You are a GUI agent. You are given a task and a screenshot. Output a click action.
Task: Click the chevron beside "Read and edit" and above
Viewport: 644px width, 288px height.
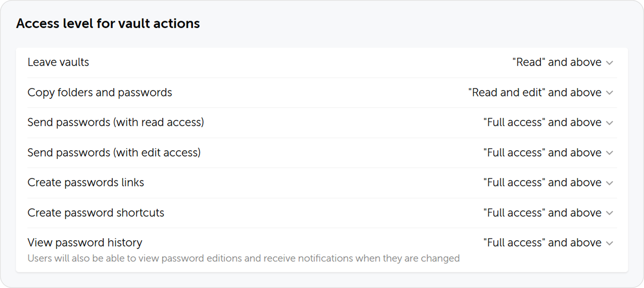point(610,92)
